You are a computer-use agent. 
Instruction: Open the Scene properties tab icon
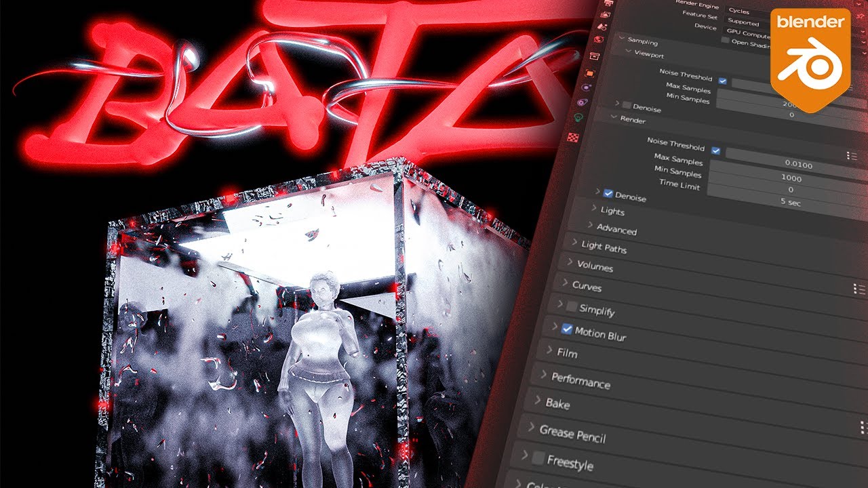tap(602, 26)
